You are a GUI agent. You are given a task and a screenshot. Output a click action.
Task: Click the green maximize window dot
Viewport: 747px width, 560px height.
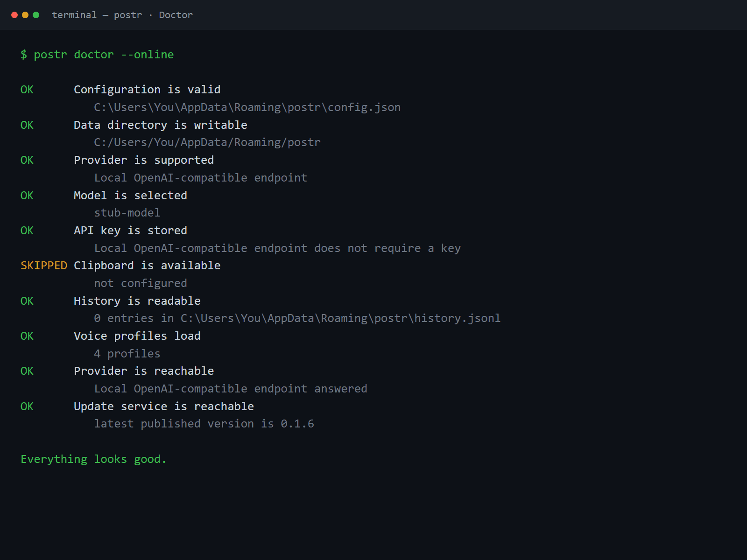36,15
